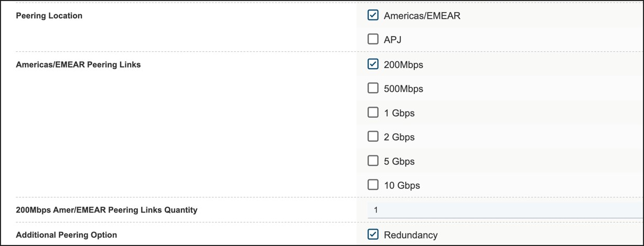
Task: Tick the 10 Gbps checkbox
Action: pos(373,185)
